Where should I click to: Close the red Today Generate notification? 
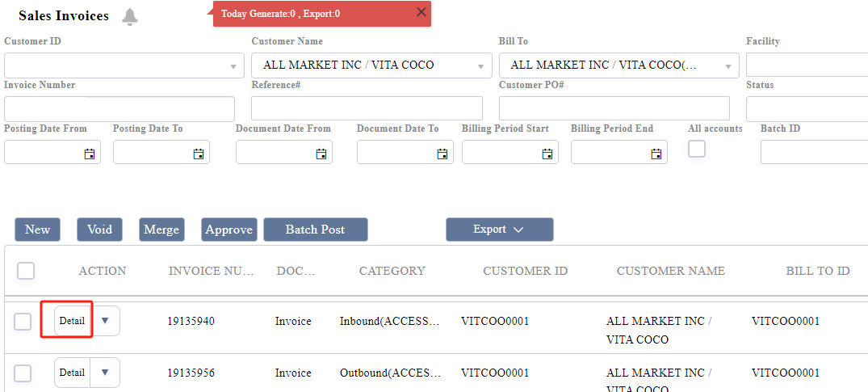[421, 12]
